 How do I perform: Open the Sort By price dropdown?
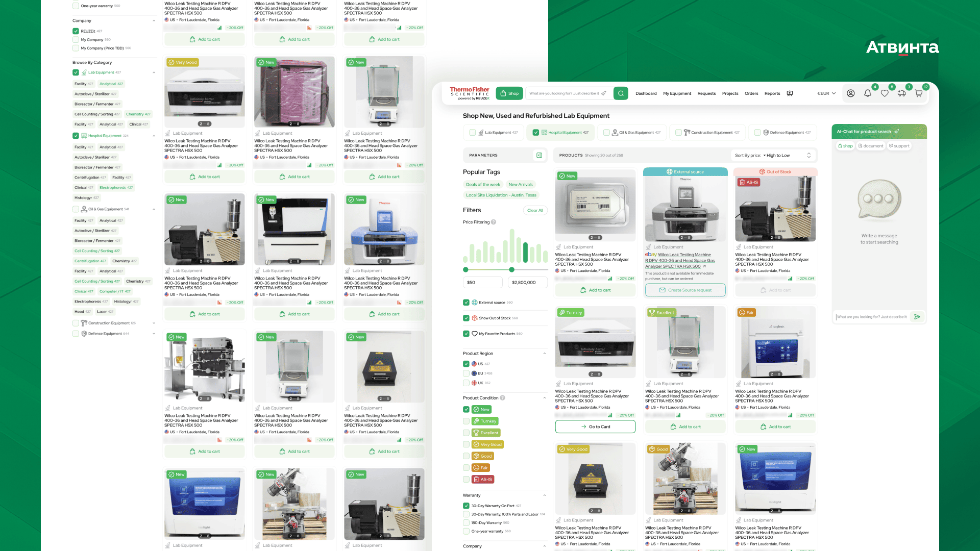point(773,156)
